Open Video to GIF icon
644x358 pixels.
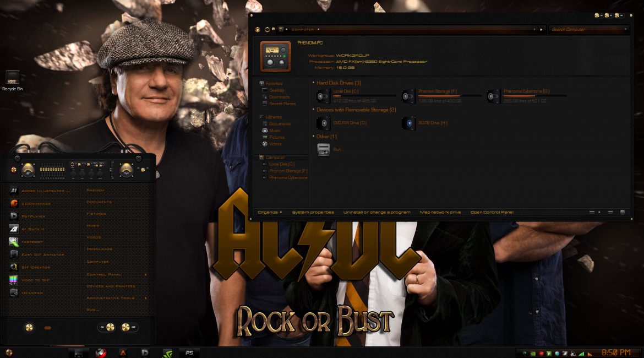point(14,280)
